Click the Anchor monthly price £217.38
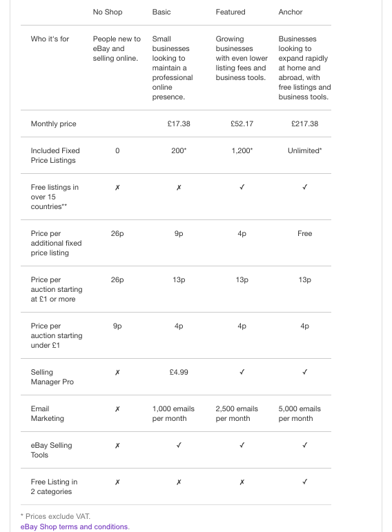The width and height of the screenshot is (392, 532). (305, 124)
